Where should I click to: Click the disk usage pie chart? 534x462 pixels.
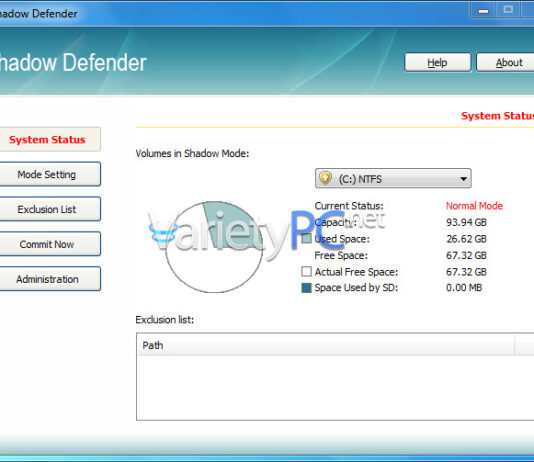(214, 247)
